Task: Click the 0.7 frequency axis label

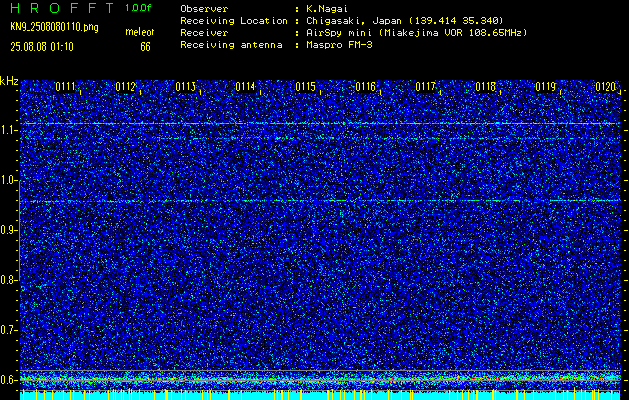Action: [x=8, y=330]
